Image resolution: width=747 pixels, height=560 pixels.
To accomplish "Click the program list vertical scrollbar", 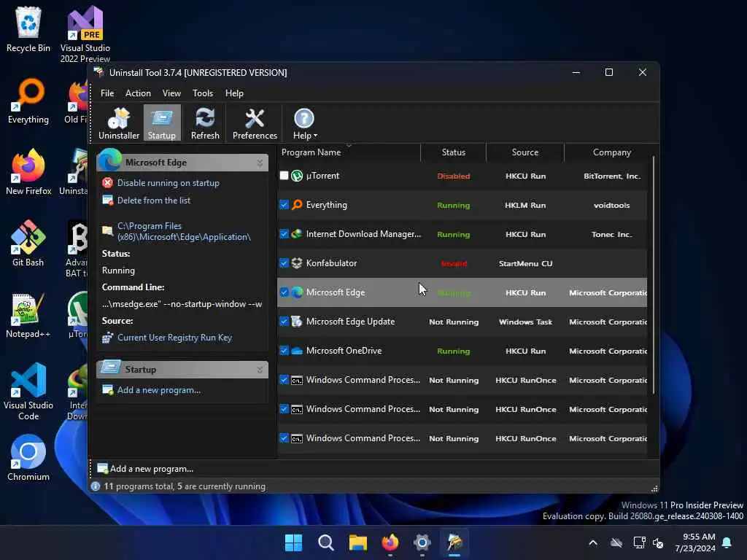I will coord(653,275).
